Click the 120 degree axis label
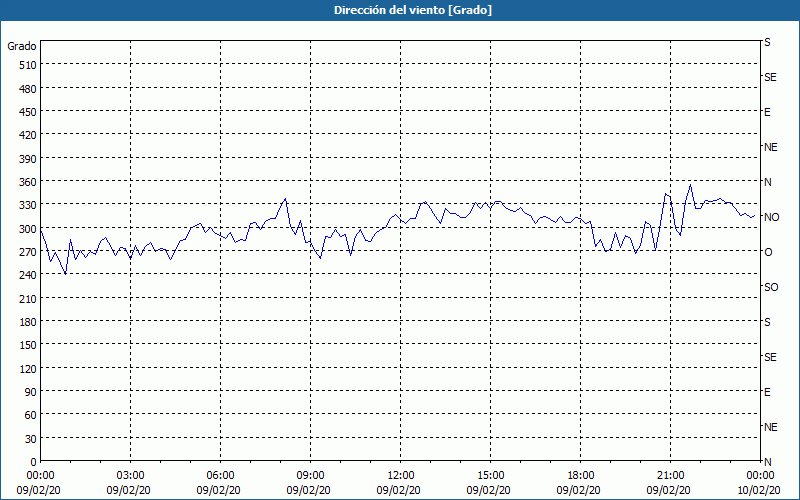The image size is (800, 500). point(27,369)
